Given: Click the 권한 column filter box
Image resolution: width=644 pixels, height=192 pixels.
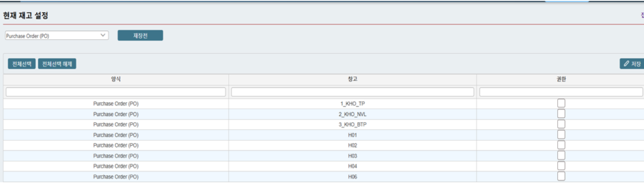Looking at the screenshot, I should pyautogui.click(x=561, y=92).
